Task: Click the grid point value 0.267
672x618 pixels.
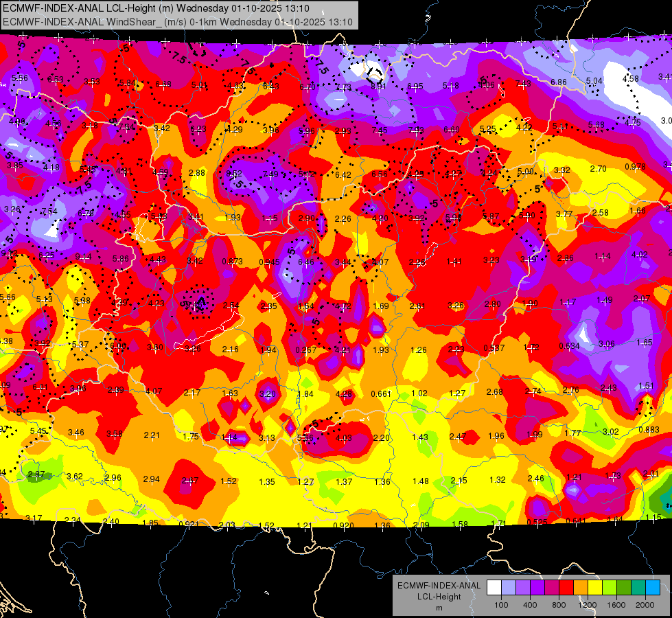Action: (x=306, y=350)
